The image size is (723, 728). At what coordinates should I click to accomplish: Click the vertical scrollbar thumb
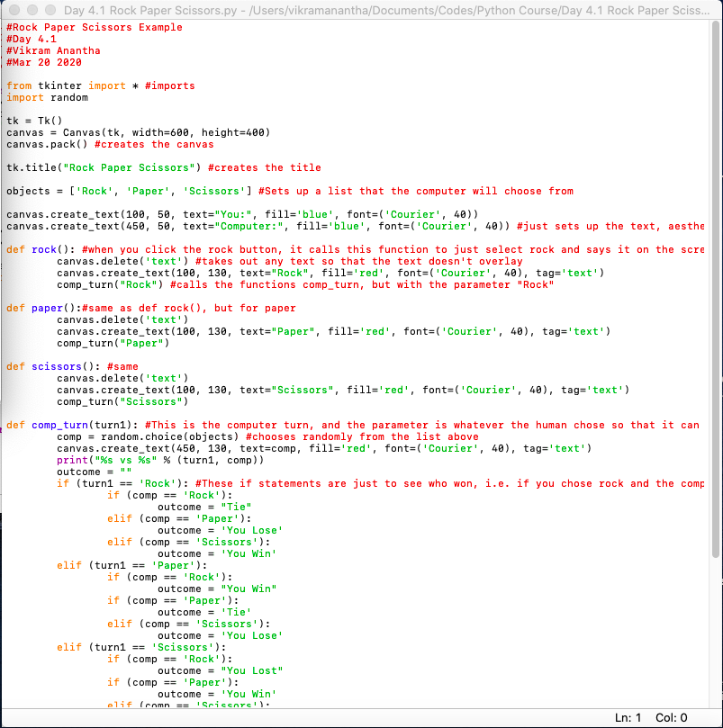click(x=716, y=289)
